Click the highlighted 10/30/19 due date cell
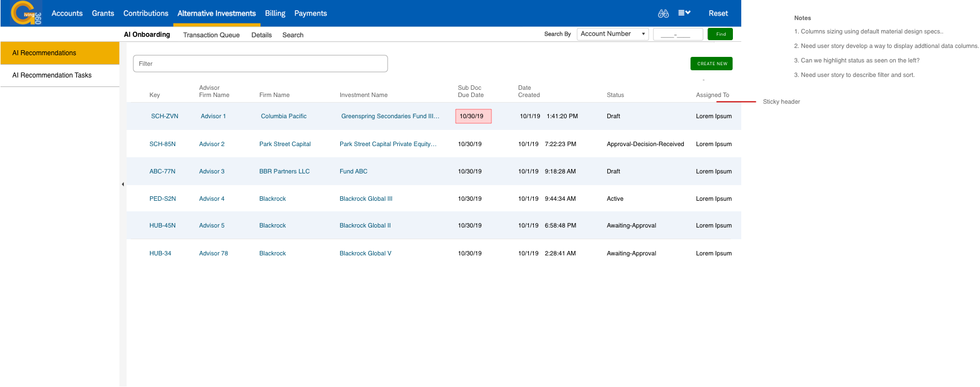Screen dimensions: 980x387 coord(473,117)
